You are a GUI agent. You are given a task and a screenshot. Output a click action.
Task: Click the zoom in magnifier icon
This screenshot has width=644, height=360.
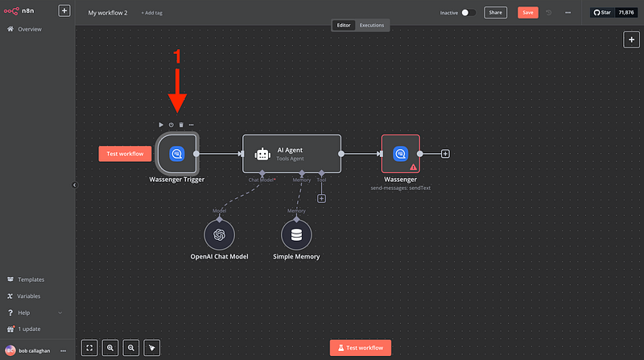point(110,348)
